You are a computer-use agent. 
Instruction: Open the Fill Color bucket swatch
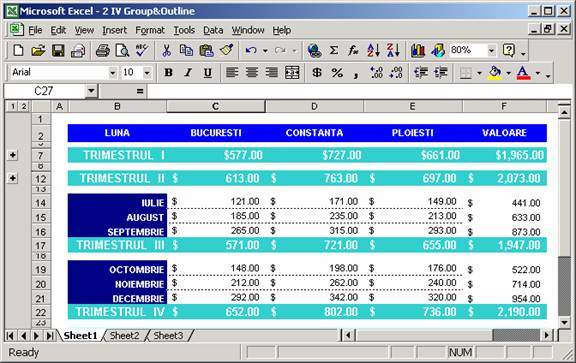click(495, 72)
